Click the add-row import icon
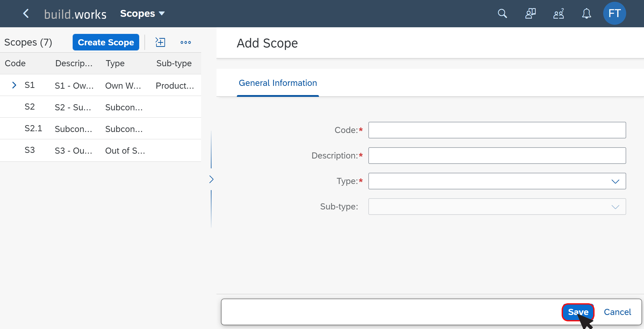The height and width of the screenshot is (329, 644). [x=160, y=42]
